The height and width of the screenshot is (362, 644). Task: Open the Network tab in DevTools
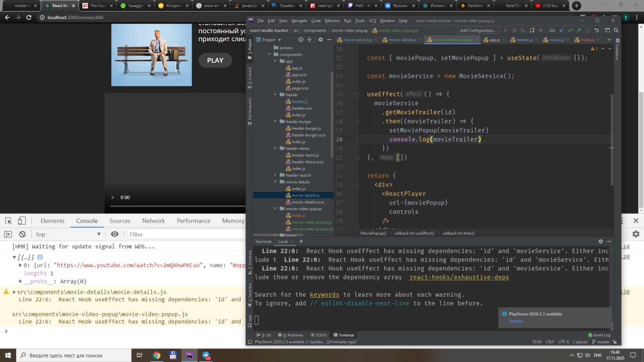(153, 221)
